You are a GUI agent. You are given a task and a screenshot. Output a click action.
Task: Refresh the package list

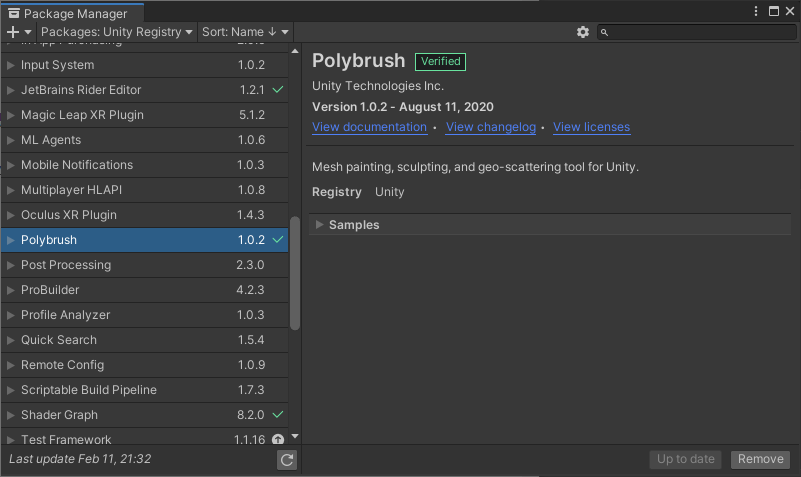287,460
